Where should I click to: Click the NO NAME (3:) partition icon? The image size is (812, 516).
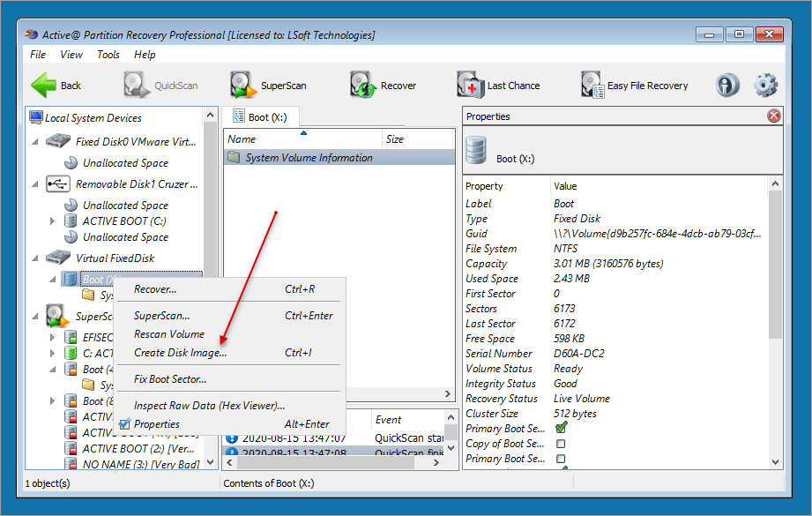coord(71,464)
